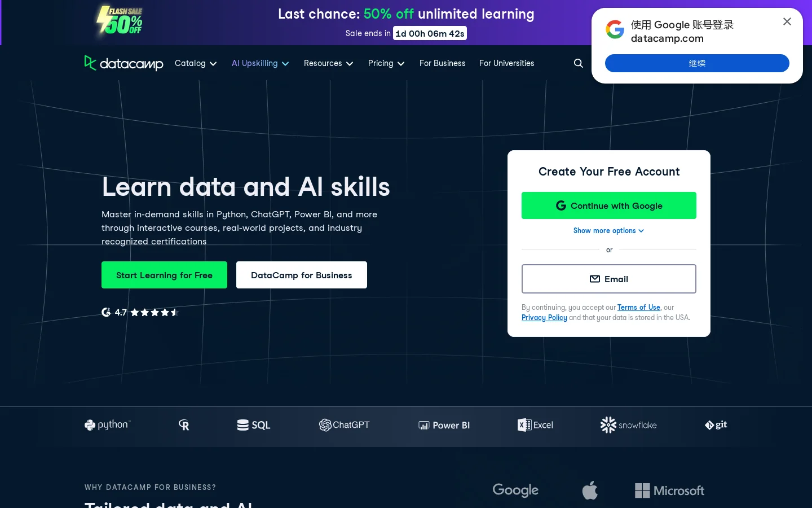The height and width of the screenshot is (508, 812).
Task: Click the Last chance 50% off banner text
Action: 406,14
